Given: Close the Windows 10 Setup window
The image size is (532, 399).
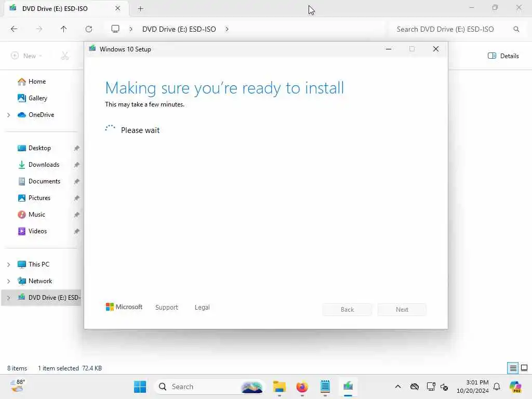Looking at the screenshot, I should pos(436,49).
